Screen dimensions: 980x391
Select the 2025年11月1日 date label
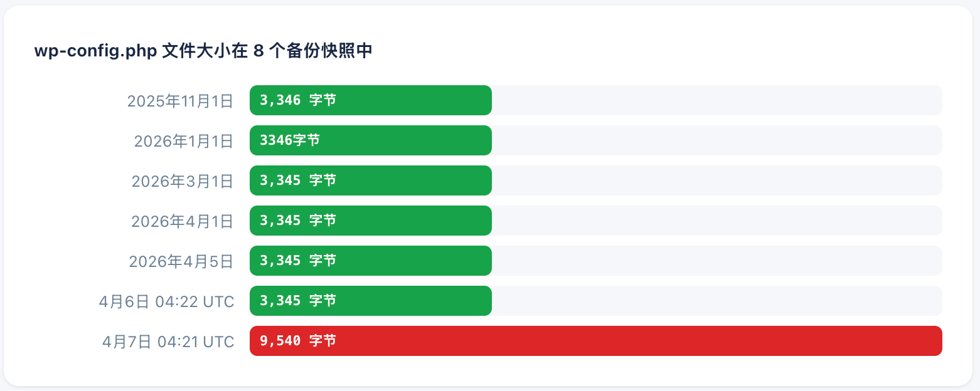(180, 101)
